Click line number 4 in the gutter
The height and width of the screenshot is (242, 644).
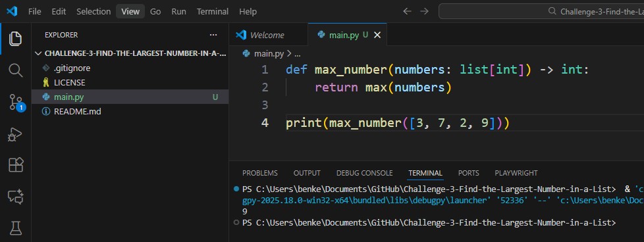point(265,122)
